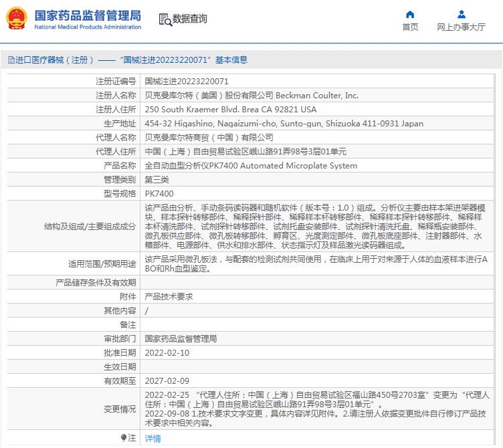This screenshot has width=503, height=448.
Task: Click the 生产地址 label
Action: tap(120, 124)
